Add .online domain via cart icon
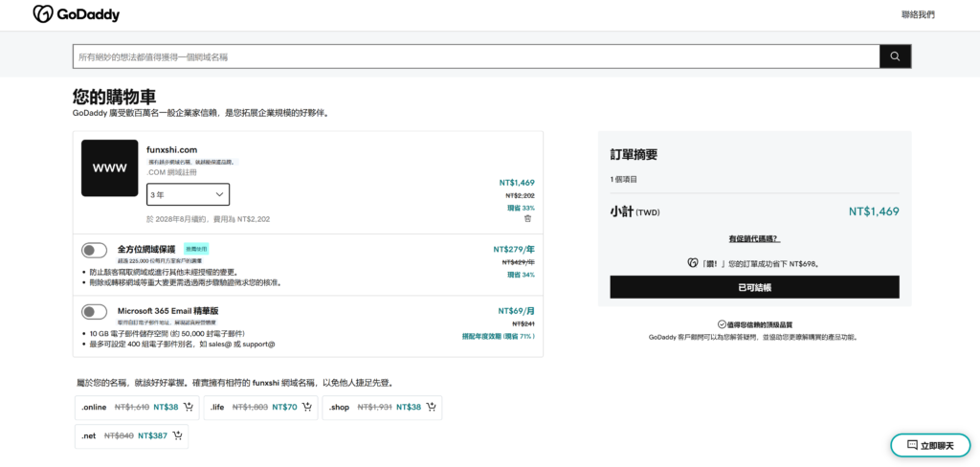Viewport: 980px width, 467px height. click(x=188, y=407)
